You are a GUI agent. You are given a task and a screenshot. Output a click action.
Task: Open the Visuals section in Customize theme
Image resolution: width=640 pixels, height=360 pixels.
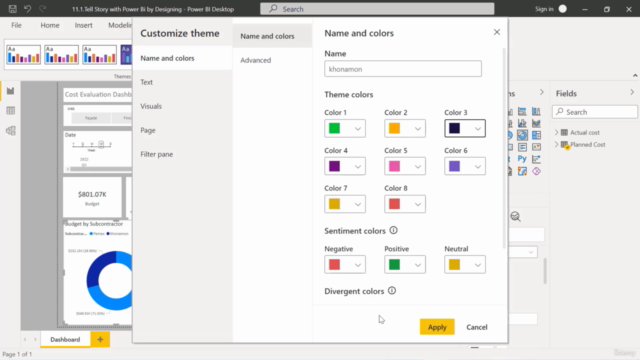(x=151, y=106)
